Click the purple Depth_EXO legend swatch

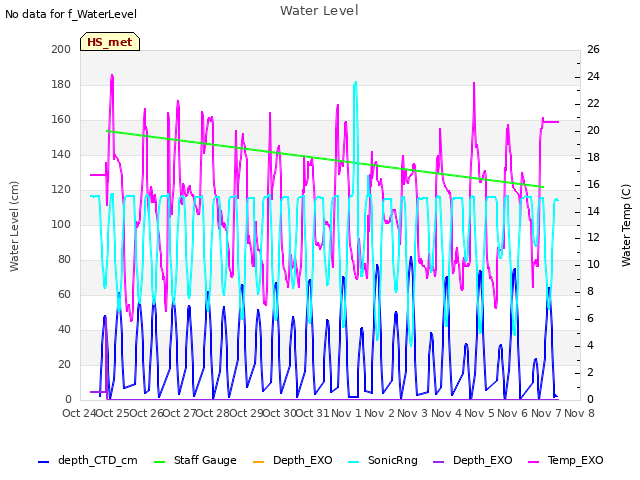[438, 462]
